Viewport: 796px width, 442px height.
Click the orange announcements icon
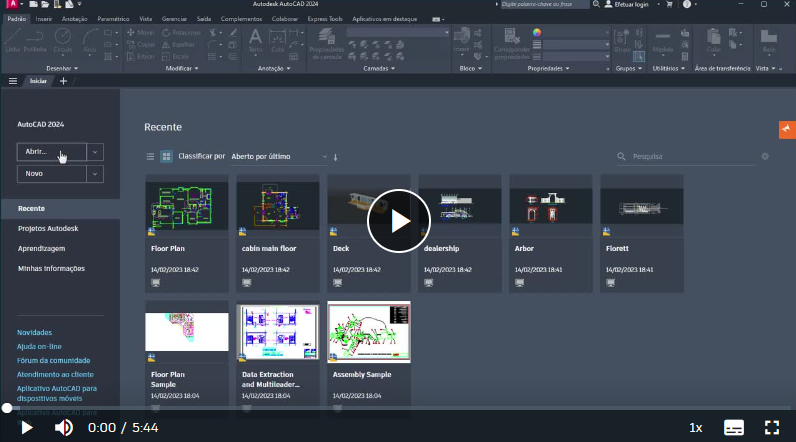click(x=787, y=129)
